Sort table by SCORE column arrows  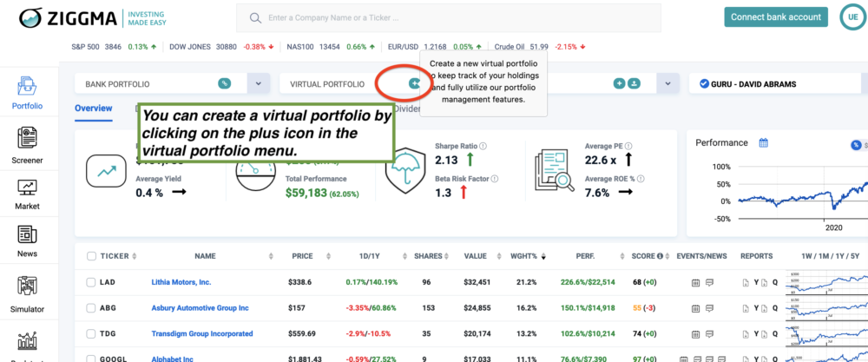point(667,256)
